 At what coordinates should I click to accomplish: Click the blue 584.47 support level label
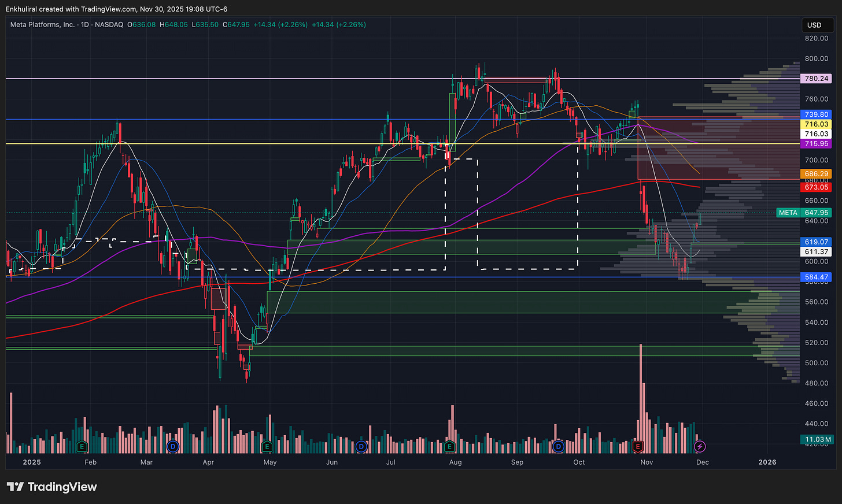(816, 277)
